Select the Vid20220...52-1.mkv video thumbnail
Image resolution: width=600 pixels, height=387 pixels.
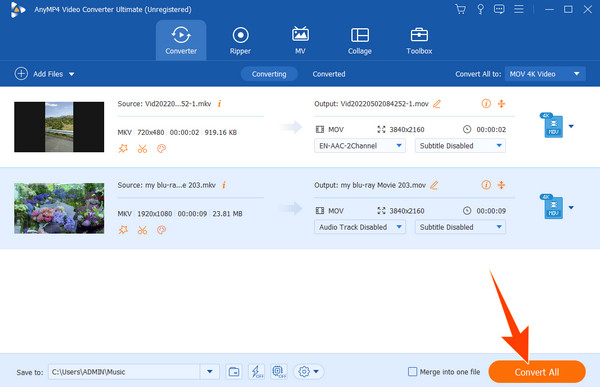59,127
